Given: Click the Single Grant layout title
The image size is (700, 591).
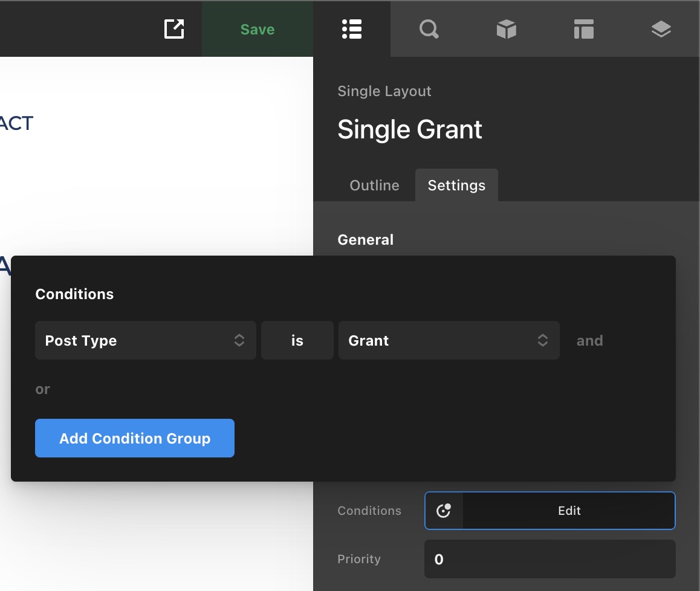Looking at the screenshot, I should coord(410,130).
